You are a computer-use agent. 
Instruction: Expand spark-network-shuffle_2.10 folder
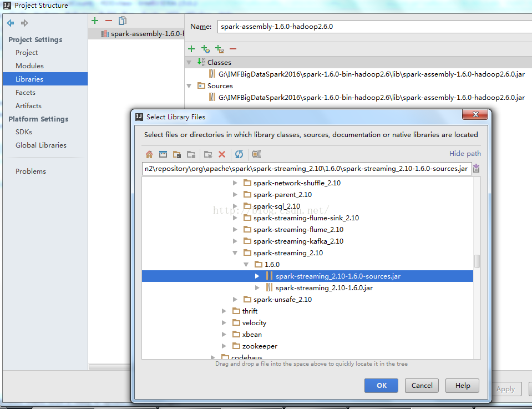click(x=235, y=183)
